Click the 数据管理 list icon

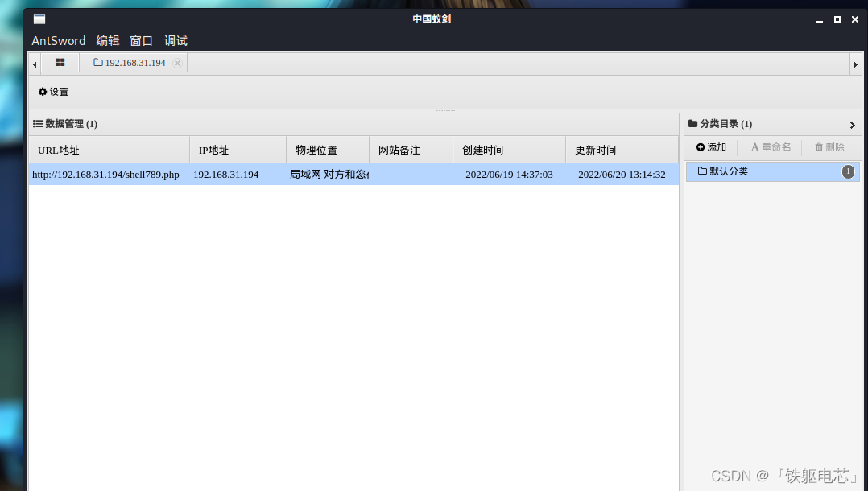37,123
